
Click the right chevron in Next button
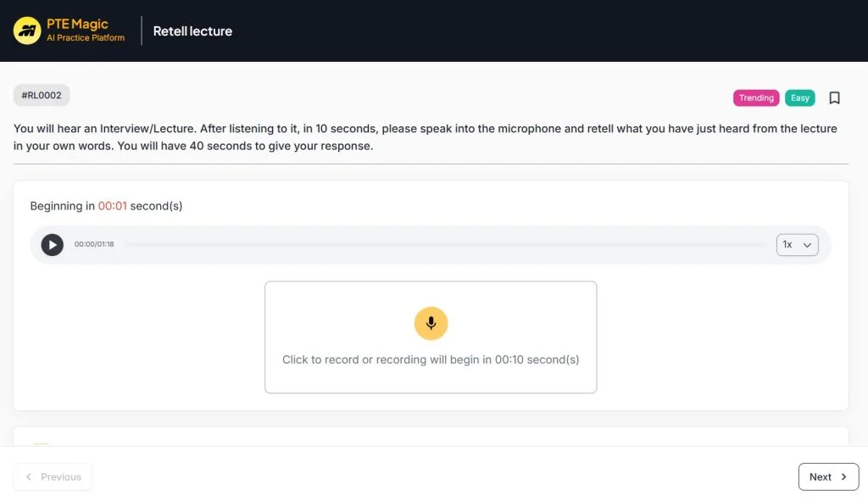tap(843, 476)
